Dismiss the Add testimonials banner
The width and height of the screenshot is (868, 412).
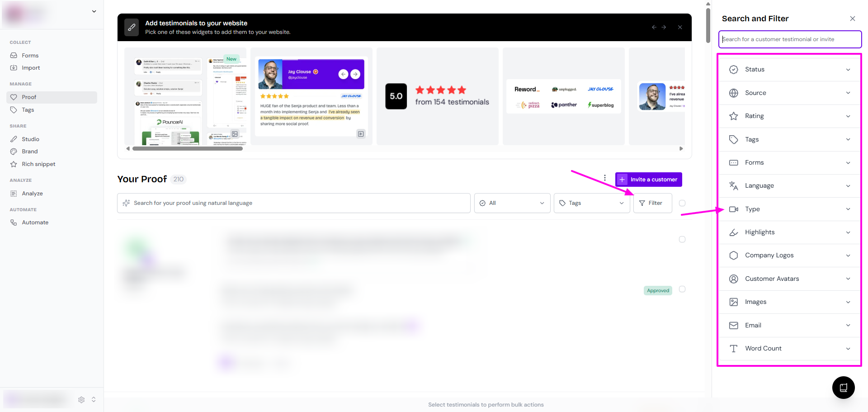(680, 27)
